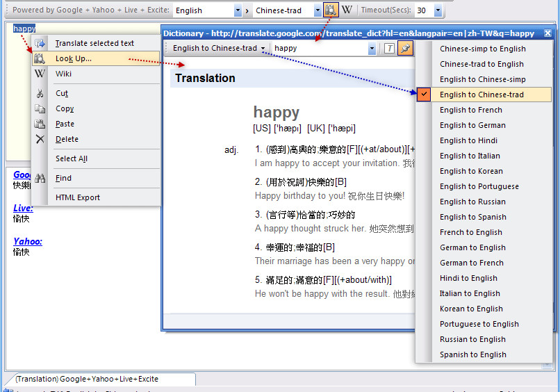Image resolution: width=560 pixels, height=392 pixels.
Task: Select Delete from context menu
Action: [x=96, y=139]
